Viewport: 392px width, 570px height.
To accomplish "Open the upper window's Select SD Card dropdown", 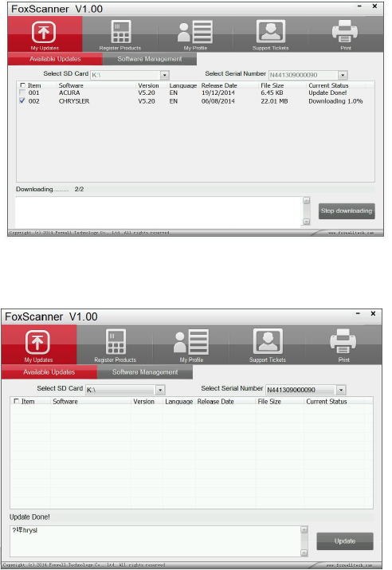I will point(165,75).
